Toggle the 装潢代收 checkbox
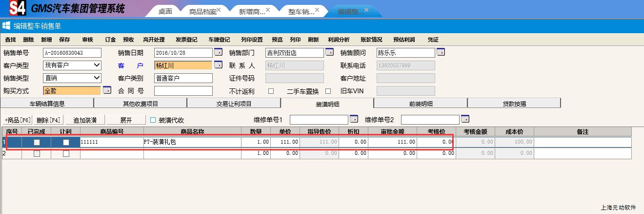The height and width of the screenshot is (214, 644). [x=153, y=120]
